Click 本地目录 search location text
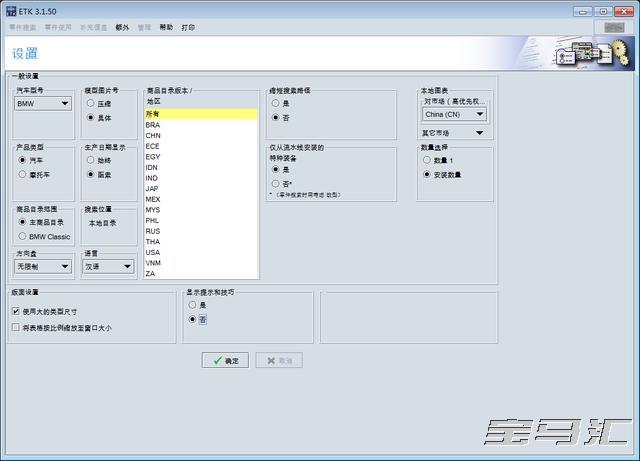 click(102, 223)
